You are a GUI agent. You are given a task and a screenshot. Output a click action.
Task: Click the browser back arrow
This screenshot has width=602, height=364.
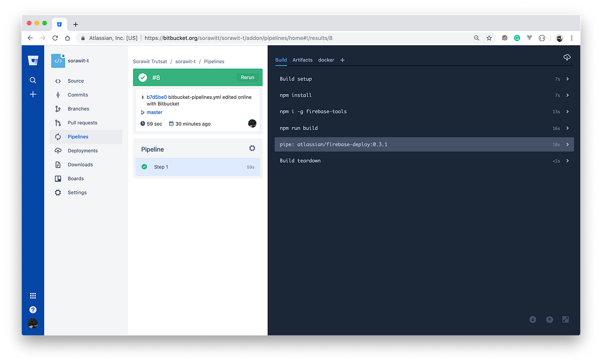click(30, 38)
